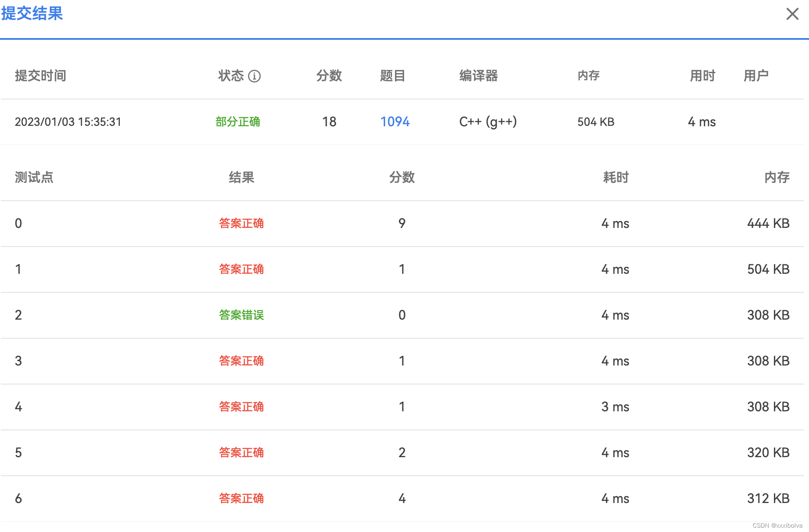This screenshot has width=809, height=532.
Task: Click the 部分正确 status text
Action: (x=238, y=122)
